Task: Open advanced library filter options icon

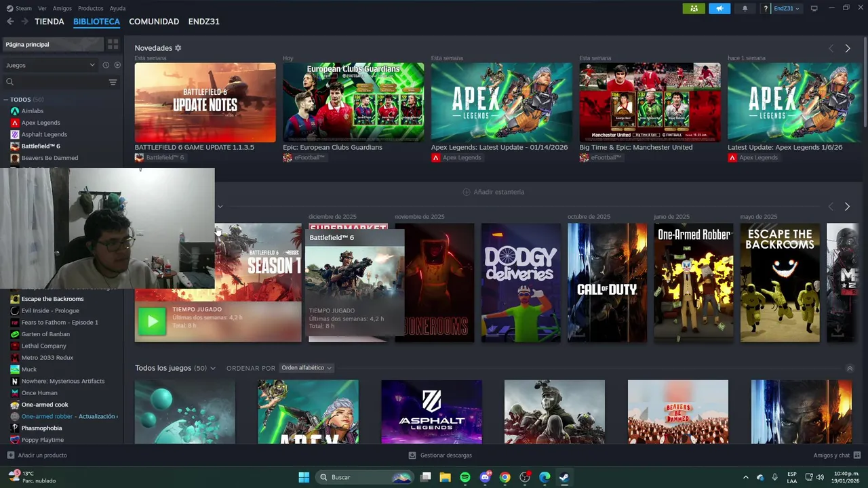Action: click(x=113, y=82)
